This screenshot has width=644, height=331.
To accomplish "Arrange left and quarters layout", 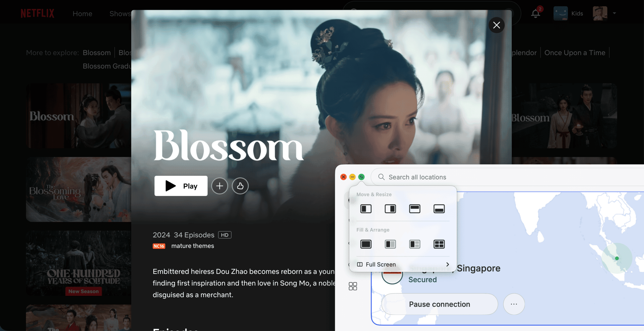I will pos(415,244).
